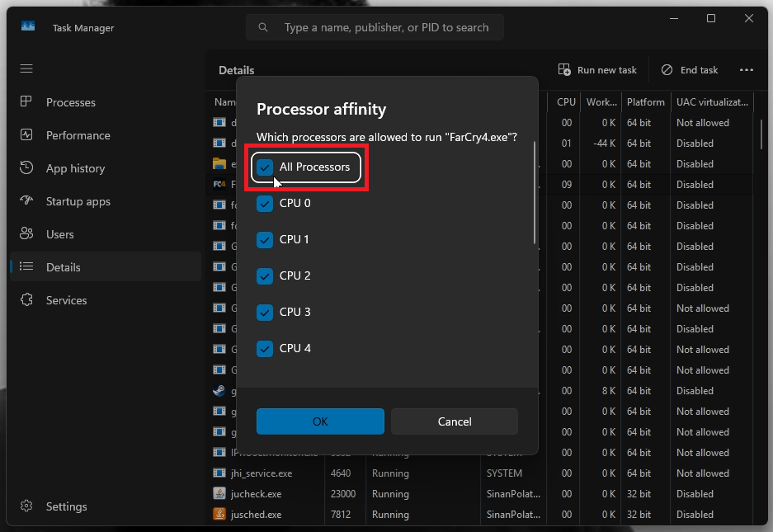Open the Performance page
Screen dimensions: 773x532
click(106, 135)
